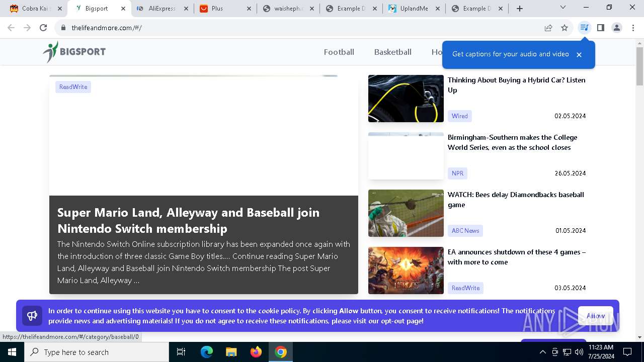Click the network tray icon
This screenshot has width=644, height=362.
pyautogui.click(x=567, y=352)
